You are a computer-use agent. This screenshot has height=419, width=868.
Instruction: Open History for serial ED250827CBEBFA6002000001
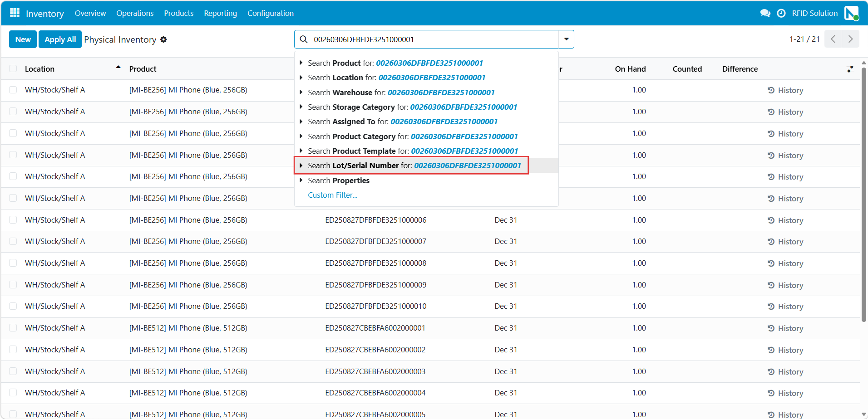tap(785, 328)
